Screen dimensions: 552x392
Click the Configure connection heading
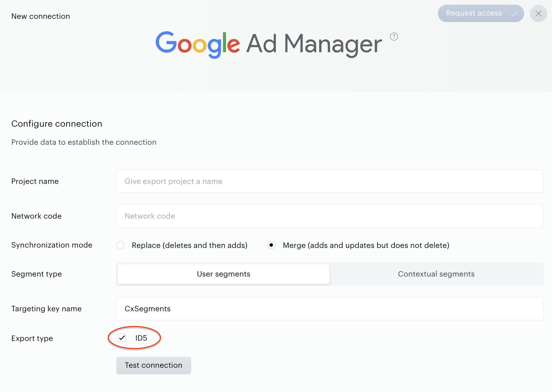(57, 124)
